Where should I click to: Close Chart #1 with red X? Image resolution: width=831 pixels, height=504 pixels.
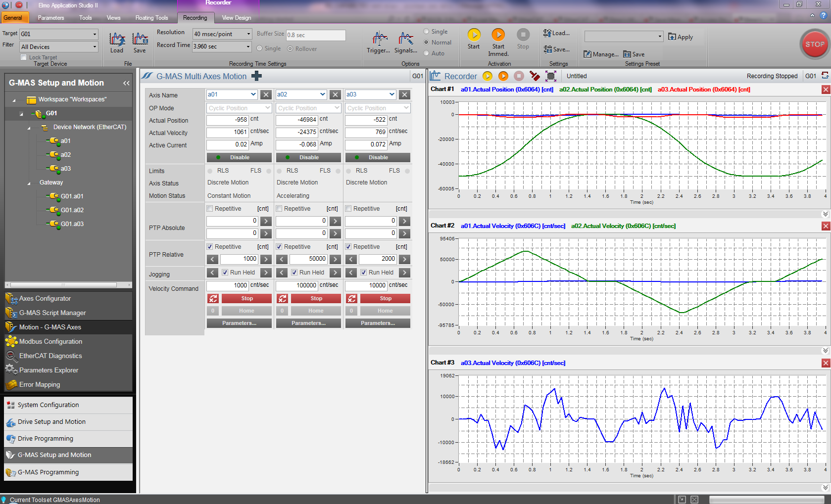pos(826,90)
